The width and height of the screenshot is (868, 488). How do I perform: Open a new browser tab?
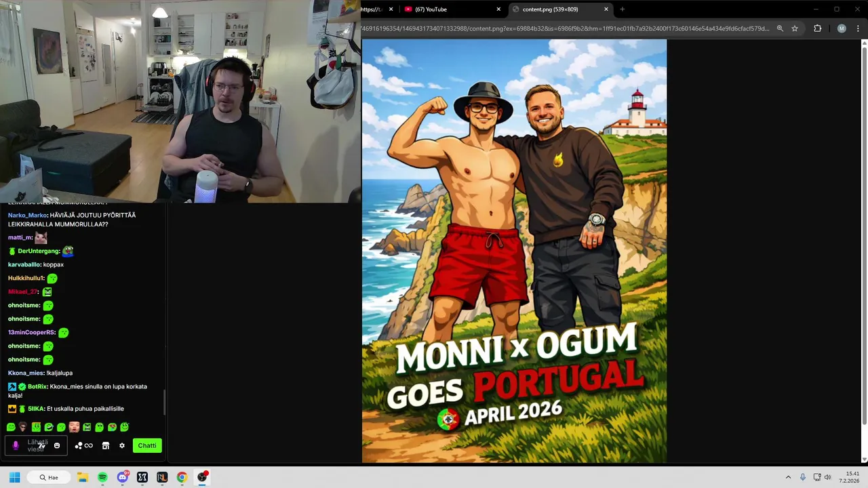click(x=623, y=9)
